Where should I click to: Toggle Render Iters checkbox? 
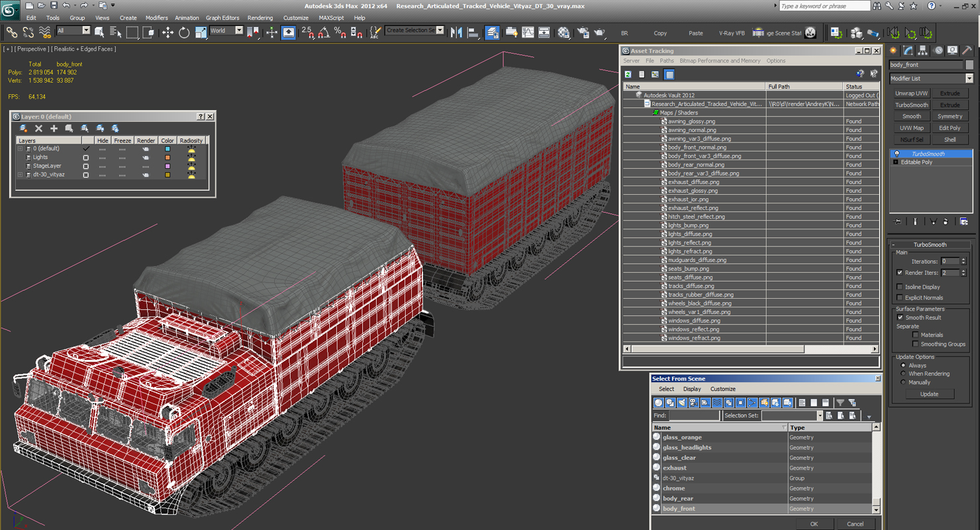pos(899,272)
